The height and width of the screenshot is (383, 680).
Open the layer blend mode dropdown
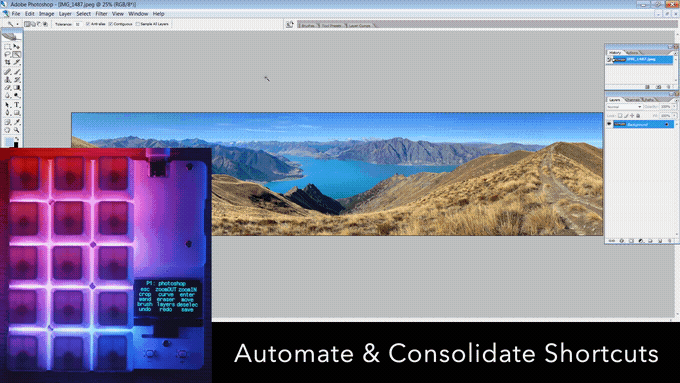tap(624, 107)
